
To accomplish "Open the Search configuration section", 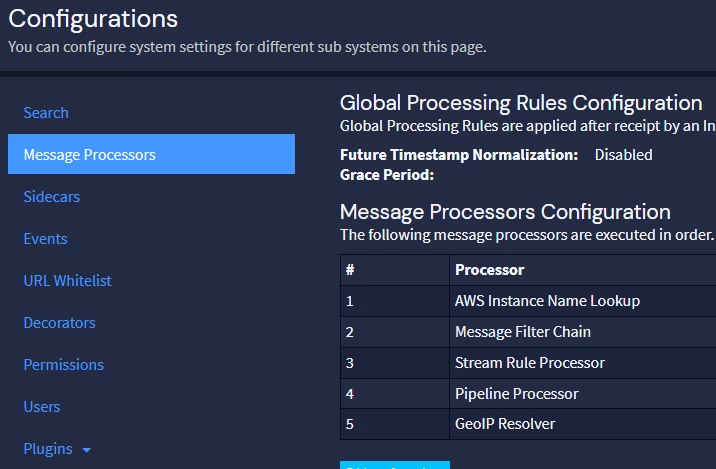I will point(46,113).
